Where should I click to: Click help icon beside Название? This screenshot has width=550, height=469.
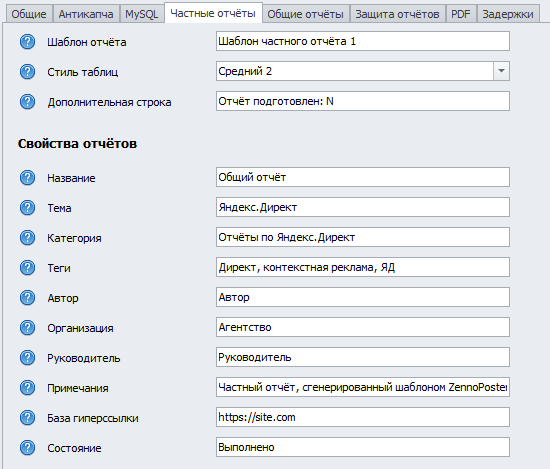[27, 177]
